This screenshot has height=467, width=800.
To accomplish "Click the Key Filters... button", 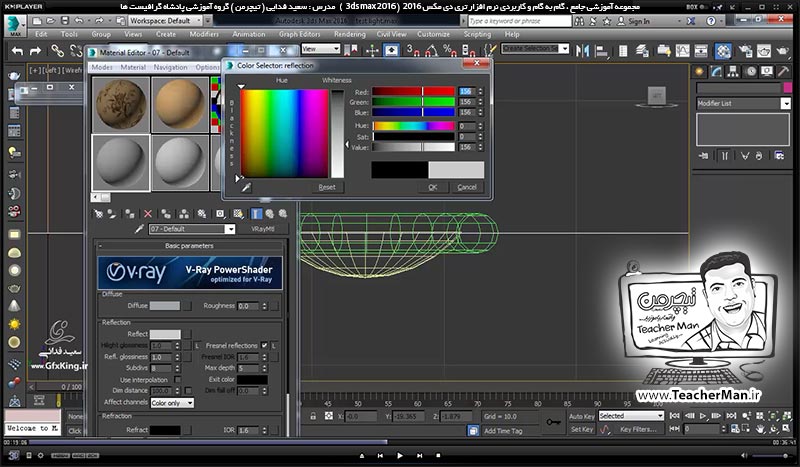I will pos(638,429).
